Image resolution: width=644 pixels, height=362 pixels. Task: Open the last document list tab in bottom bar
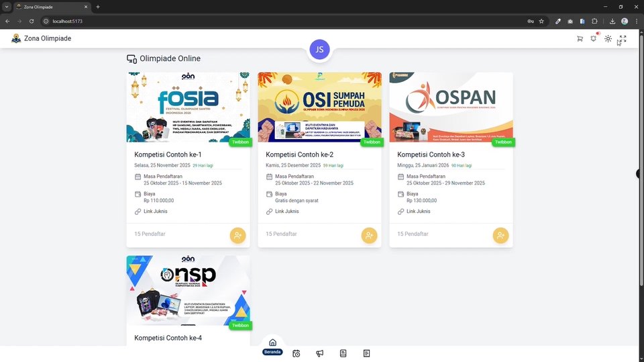(366, 353)
